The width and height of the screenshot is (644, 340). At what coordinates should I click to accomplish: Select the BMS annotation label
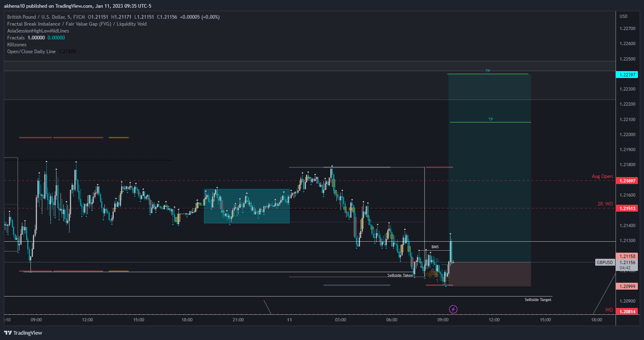(x=435, y=247)
